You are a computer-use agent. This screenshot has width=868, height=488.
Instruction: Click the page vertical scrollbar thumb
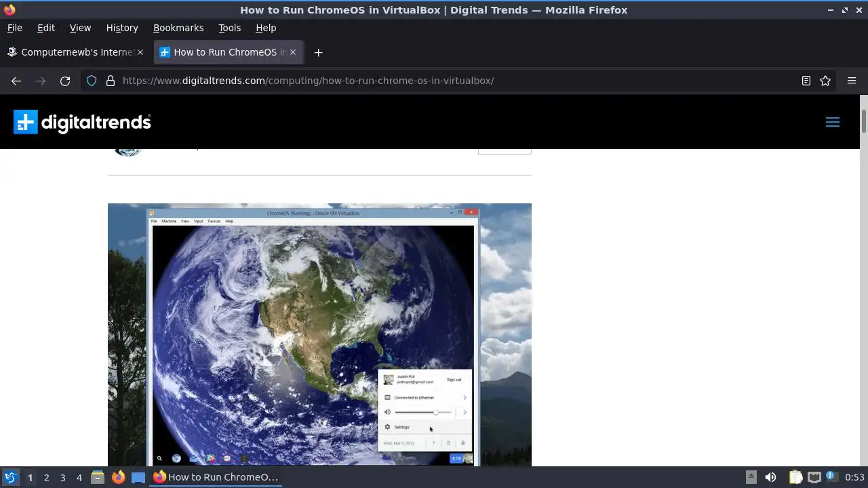tap(863, 121)
